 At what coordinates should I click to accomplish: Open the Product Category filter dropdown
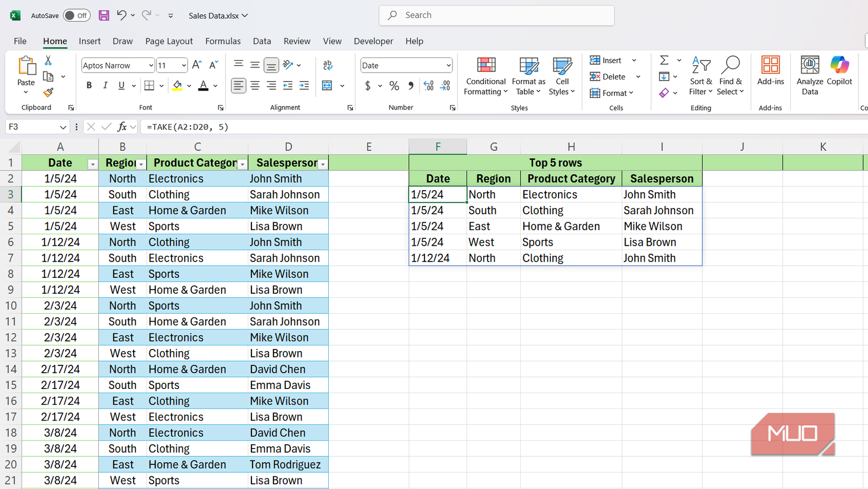tap(243, 164)
